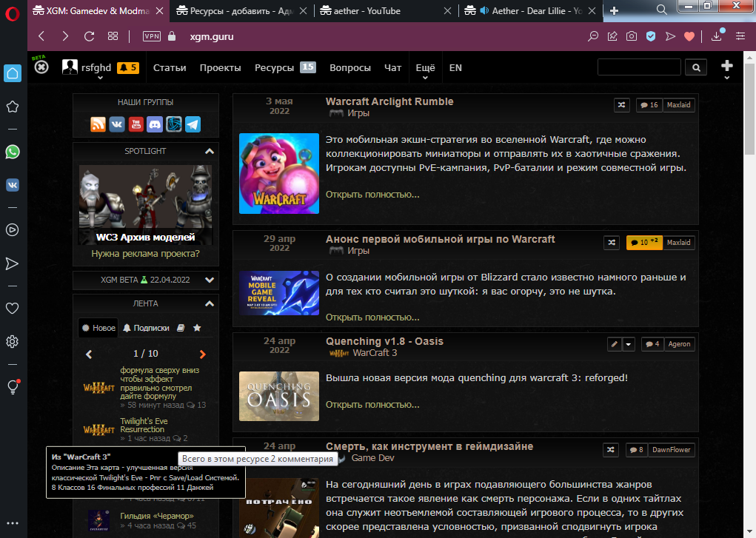
Task: Open Чат menu item
Action: tap(393, 68)
